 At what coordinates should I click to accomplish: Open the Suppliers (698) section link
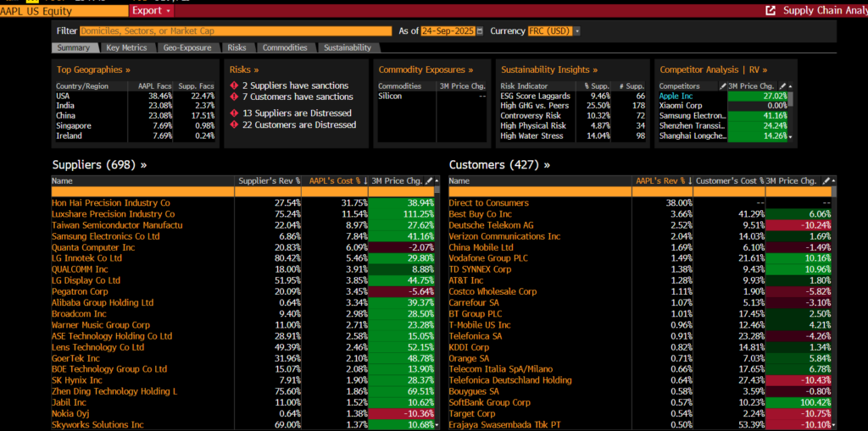tap(99, 164)
